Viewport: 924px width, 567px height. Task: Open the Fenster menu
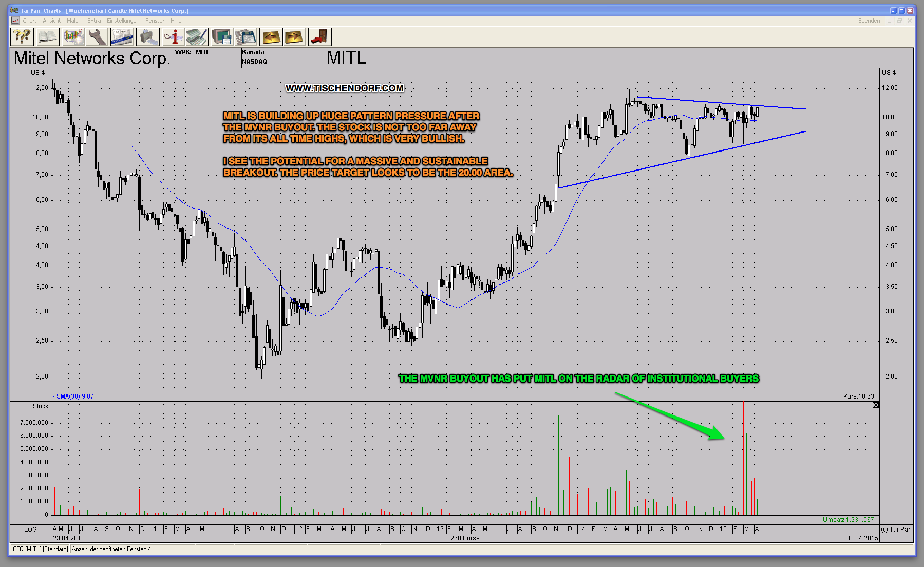click(x=155, y=21)
